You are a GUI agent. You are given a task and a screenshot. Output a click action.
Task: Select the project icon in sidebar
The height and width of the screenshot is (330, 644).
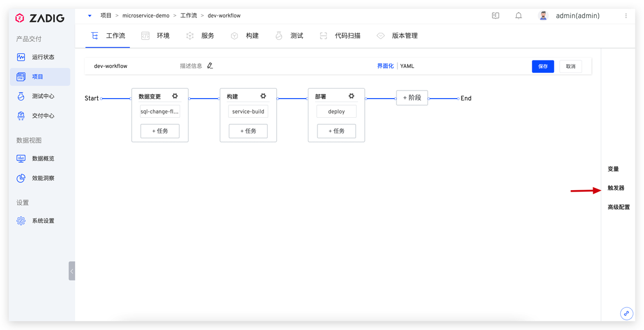click(21, 76)
